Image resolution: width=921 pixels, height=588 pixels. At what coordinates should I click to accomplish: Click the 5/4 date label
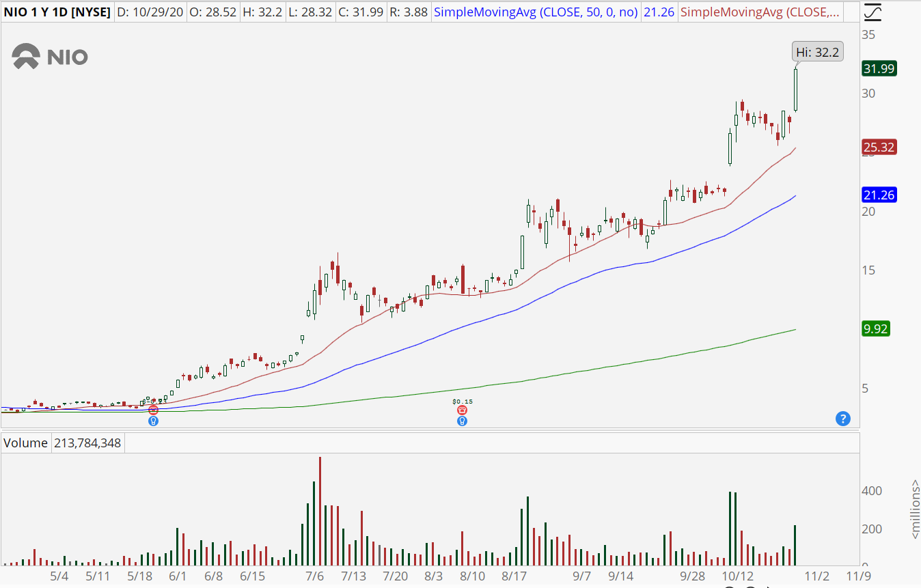59,576
